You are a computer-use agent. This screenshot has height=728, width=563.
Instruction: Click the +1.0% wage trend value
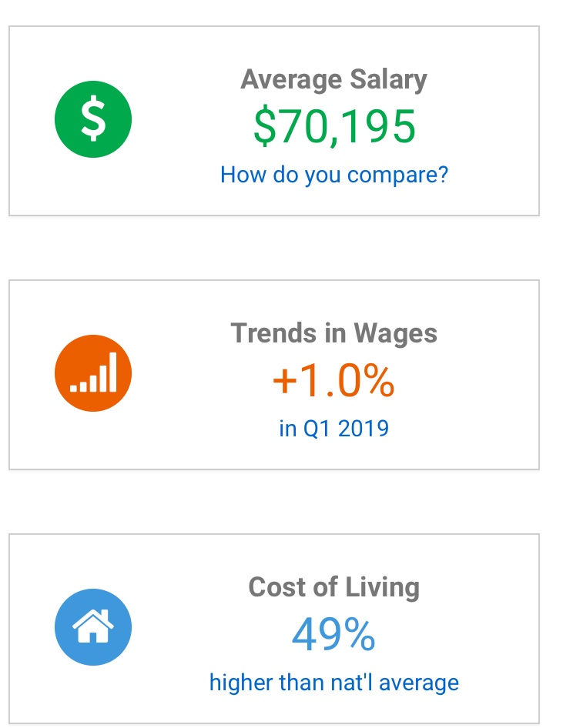tap(334, 380)
